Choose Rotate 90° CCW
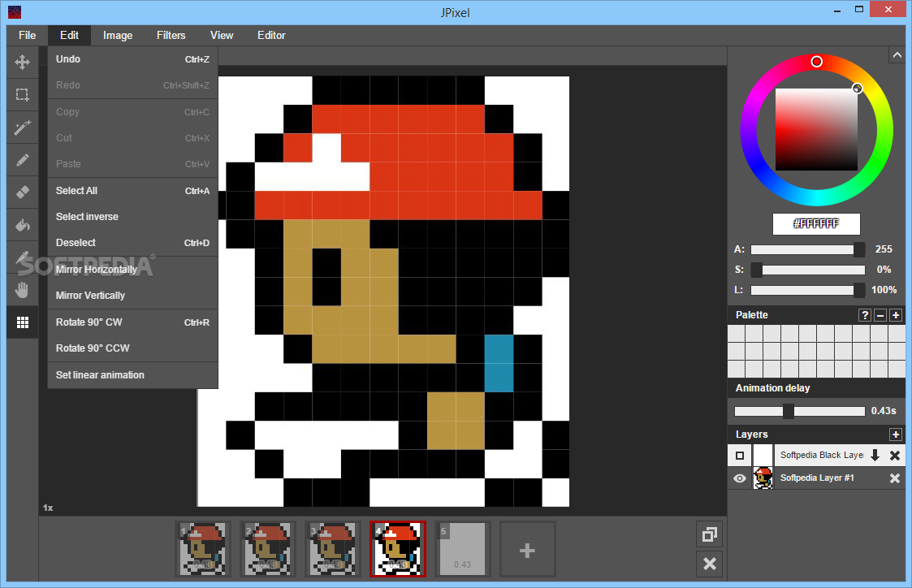 point(132,348)
